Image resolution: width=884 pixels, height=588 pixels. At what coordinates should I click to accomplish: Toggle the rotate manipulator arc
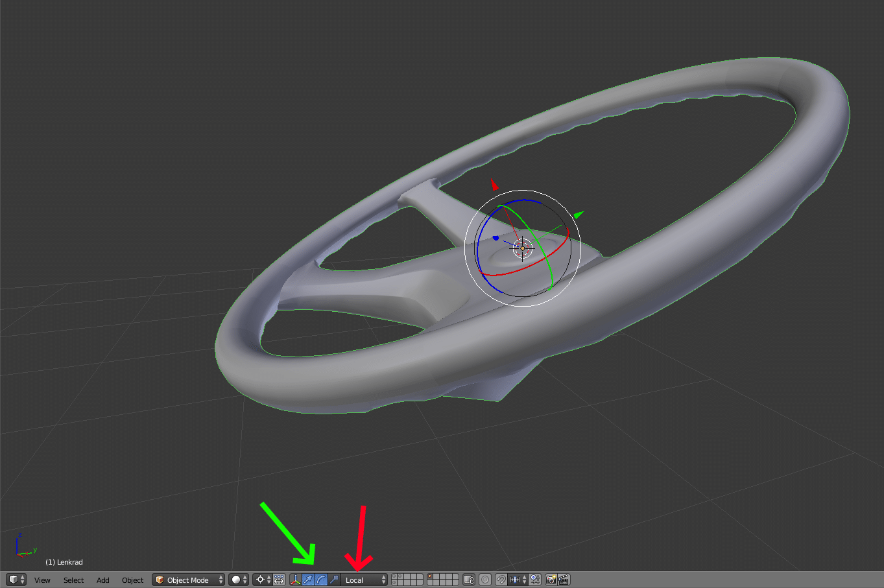321,580
